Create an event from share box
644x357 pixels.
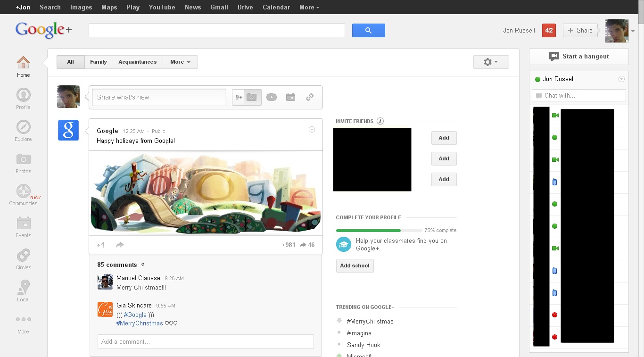coord(290,97)
